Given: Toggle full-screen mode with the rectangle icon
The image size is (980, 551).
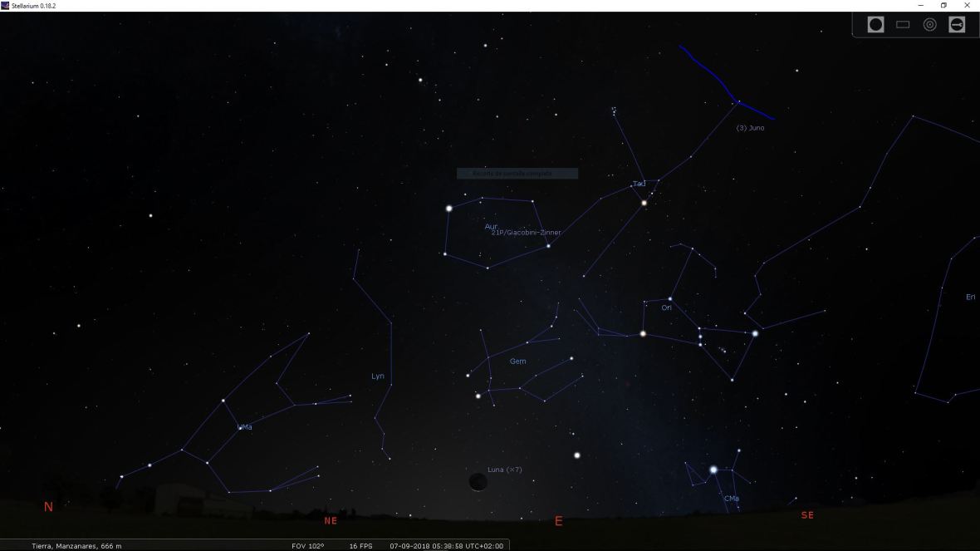Looking at the screenshot, I should pyautogui.click(x=902, y=24).
